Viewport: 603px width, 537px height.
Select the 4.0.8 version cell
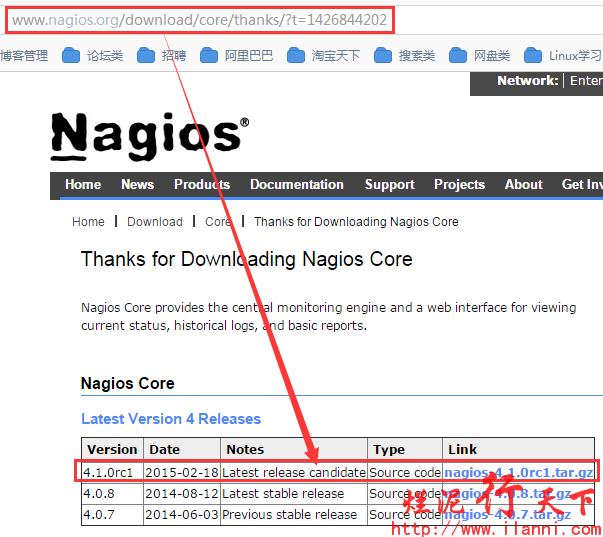click(x=112, y=494)
